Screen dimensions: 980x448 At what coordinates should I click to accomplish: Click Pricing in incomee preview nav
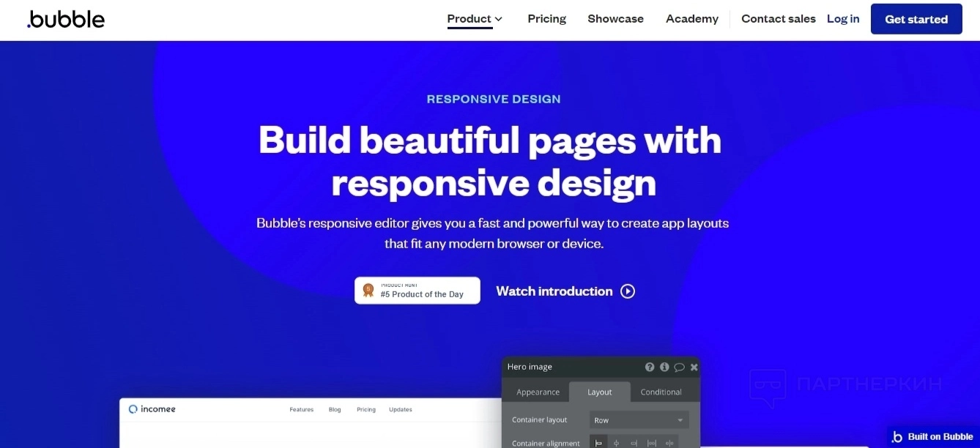(366, 410)
